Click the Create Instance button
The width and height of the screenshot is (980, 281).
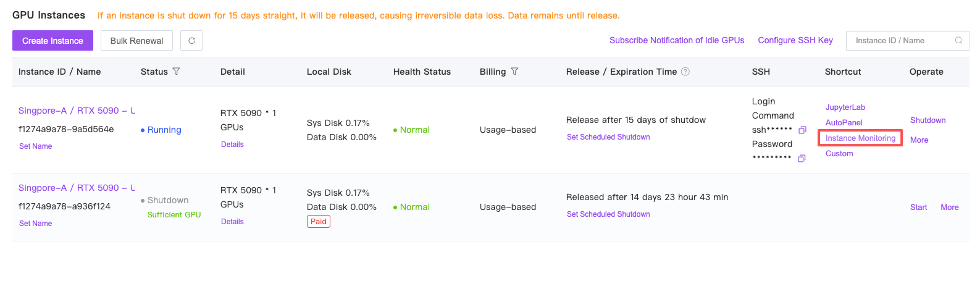pos(52,41)
